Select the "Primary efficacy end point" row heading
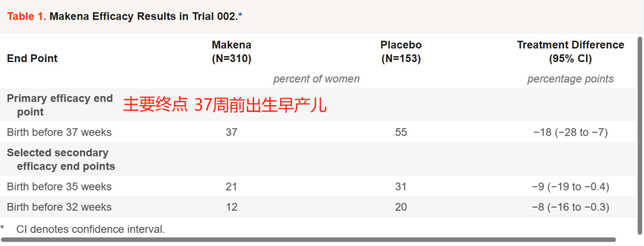The width and height of the screenshot is (644, 246). coord(60,105)
